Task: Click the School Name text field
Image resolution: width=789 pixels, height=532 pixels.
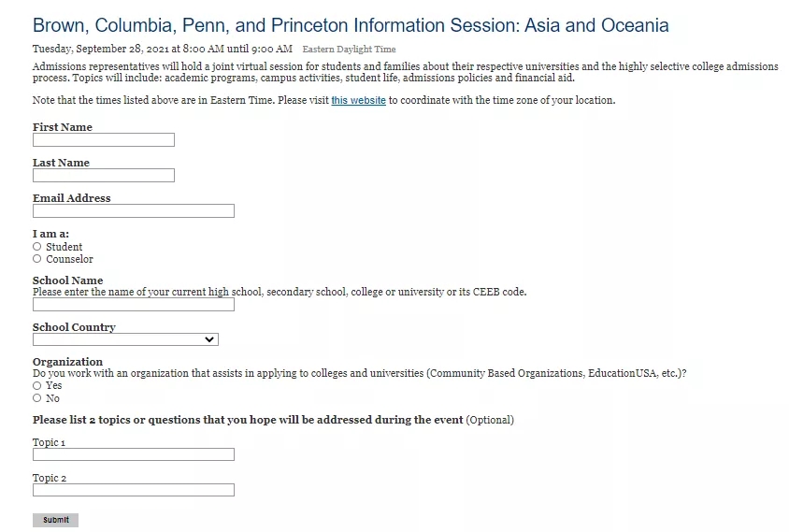Action: 133,305
